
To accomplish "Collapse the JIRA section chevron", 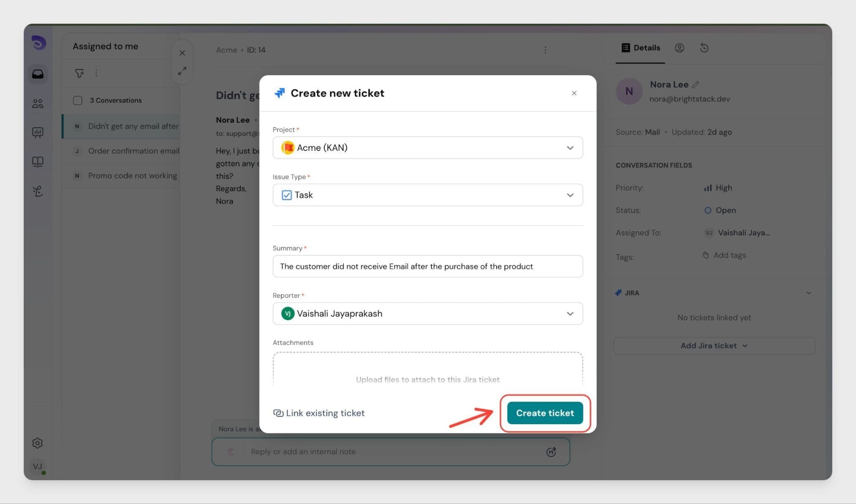I will click(808, 293).
